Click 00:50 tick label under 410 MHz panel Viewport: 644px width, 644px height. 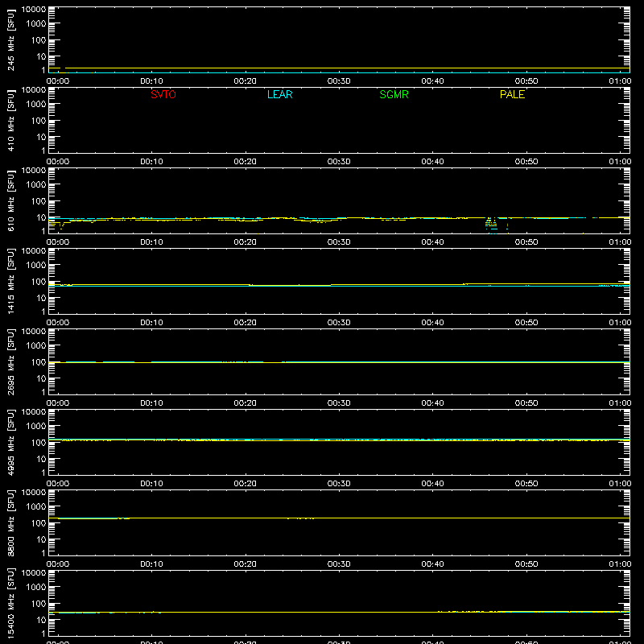526,162
